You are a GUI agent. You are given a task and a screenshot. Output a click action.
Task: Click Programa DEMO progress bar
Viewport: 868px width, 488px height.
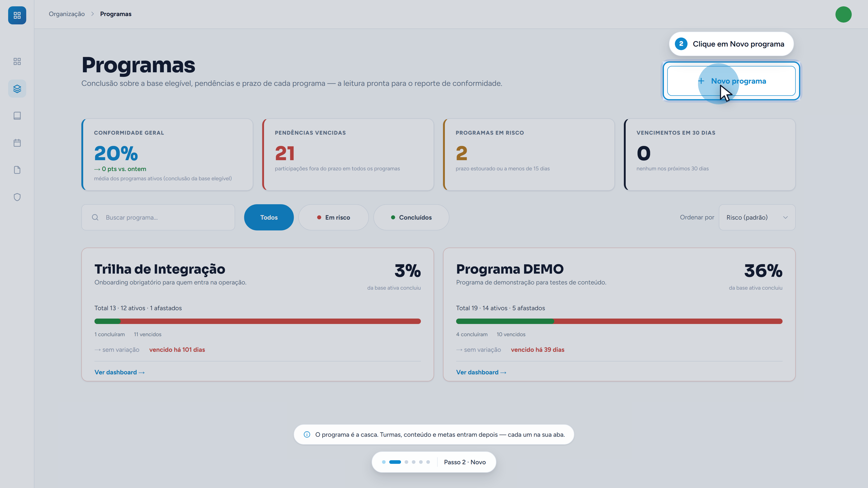coord(619,321)
